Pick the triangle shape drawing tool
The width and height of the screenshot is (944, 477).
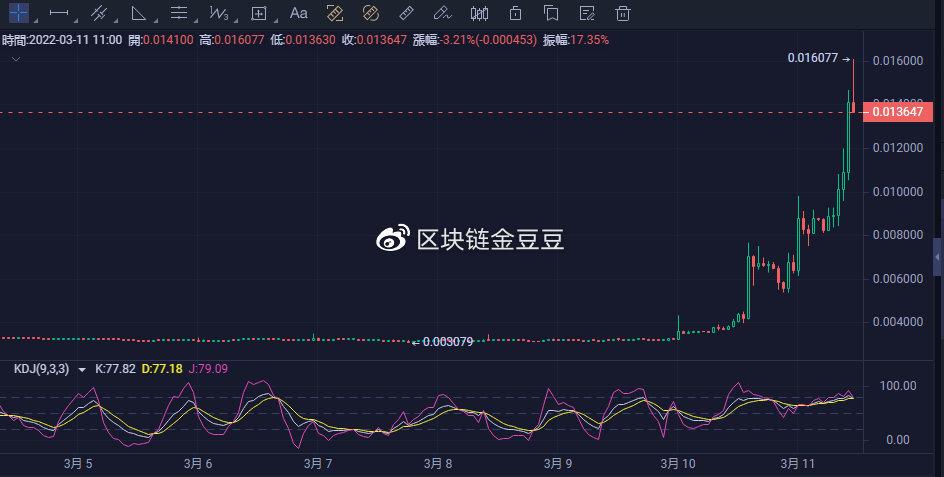pos(139,14)
